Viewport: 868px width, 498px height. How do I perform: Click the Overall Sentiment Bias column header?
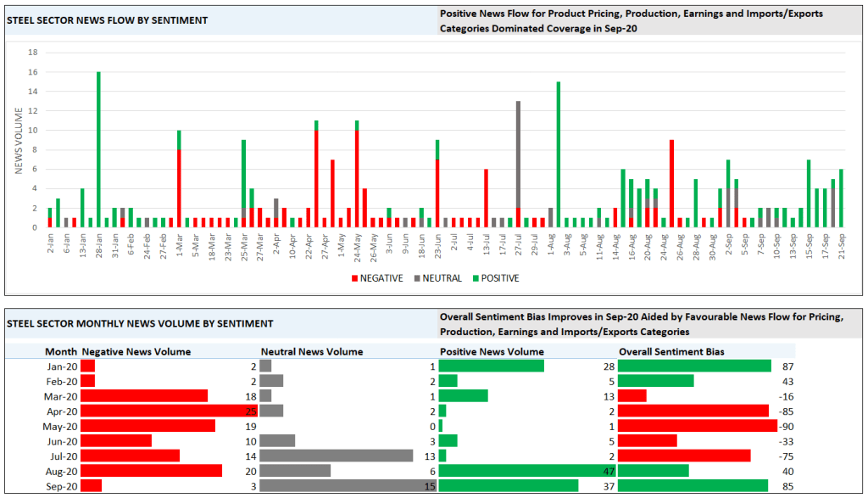672,351
